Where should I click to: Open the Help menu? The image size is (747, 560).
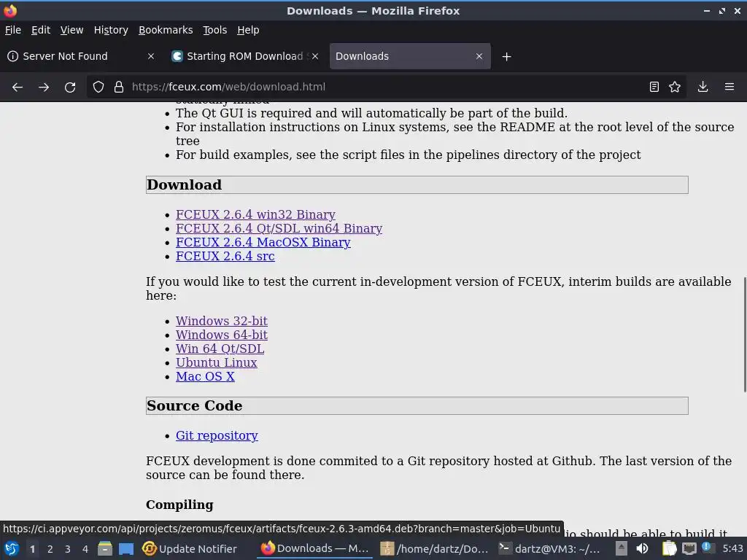(248, 30)
